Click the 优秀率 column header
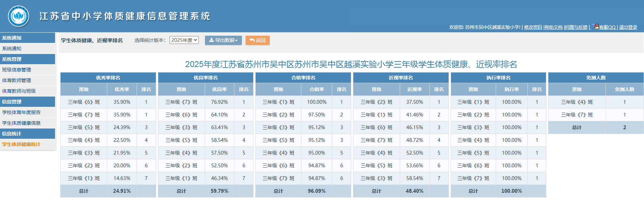 tap(122, 89)
